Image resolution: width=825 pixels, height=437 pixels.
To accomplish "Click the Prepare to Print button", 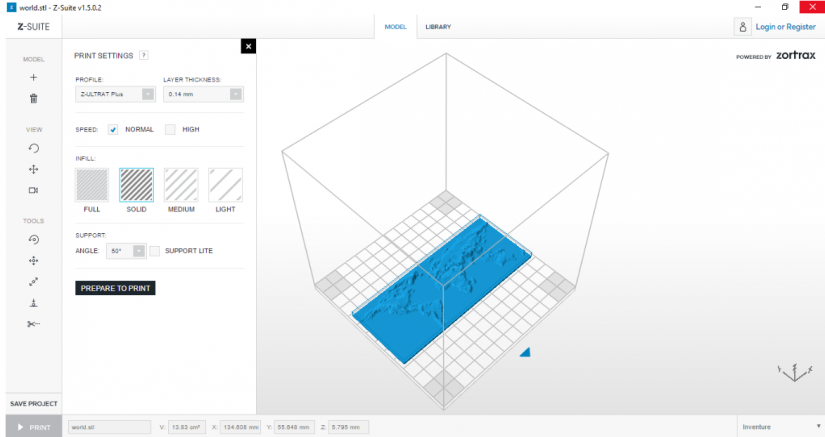I will point(115,288).
